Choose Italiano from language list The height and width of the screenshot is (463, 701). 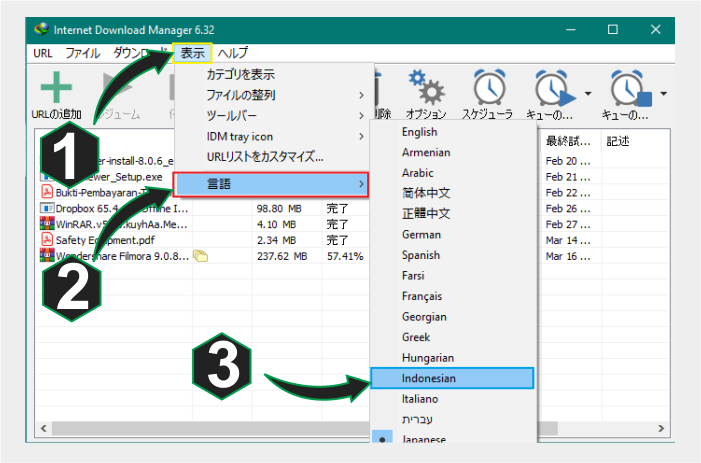point(453,399)
